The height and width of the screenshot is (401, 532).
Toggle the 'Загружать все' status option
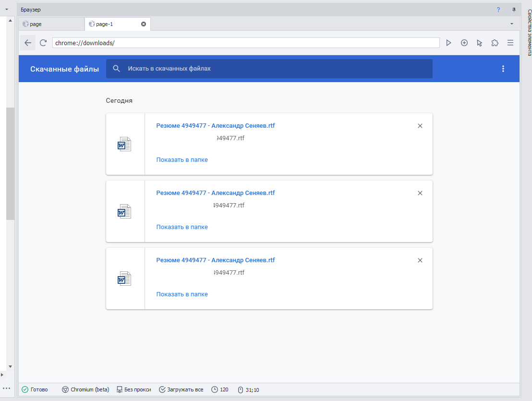coord(181,389)
